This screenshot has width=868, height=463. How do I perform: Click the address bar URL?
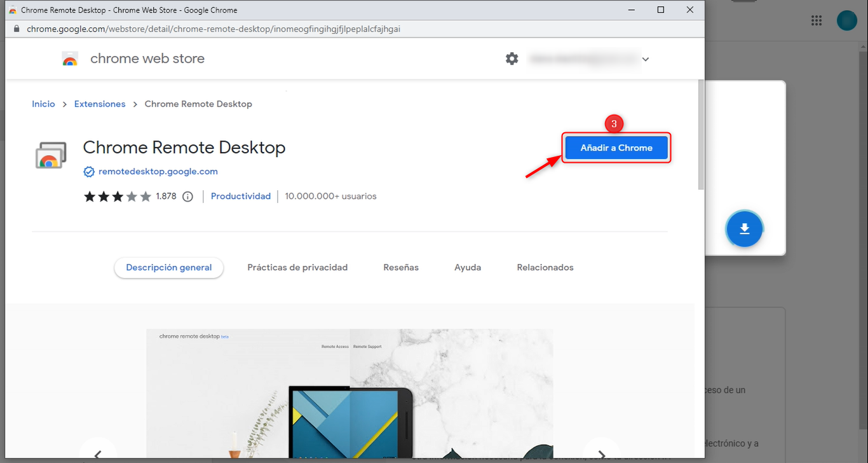coord(214,29)
